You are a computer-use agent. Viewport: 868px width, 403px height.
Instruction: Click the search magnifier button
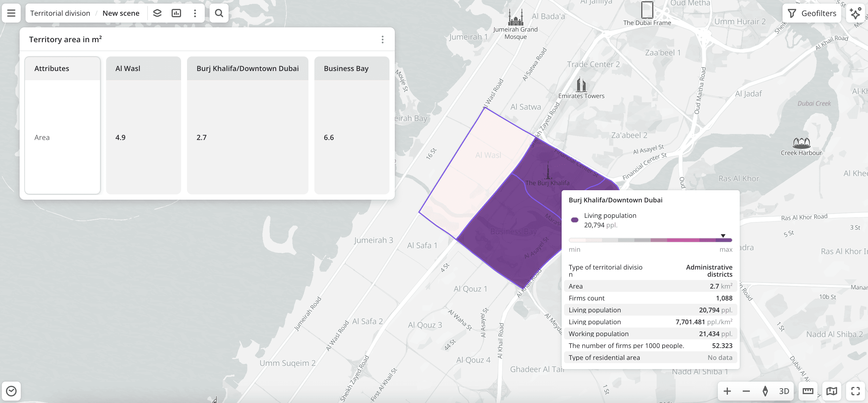point(219,13)
